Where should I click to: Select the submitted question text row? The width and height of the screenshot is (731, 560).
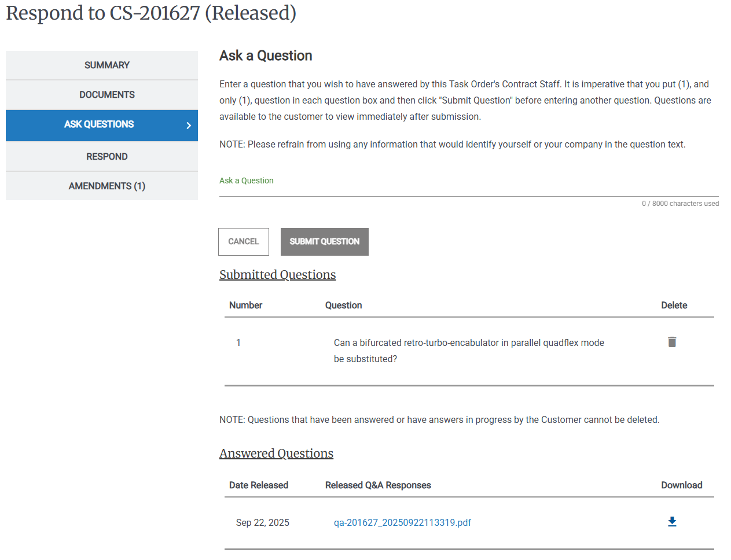tap(469, 351)
